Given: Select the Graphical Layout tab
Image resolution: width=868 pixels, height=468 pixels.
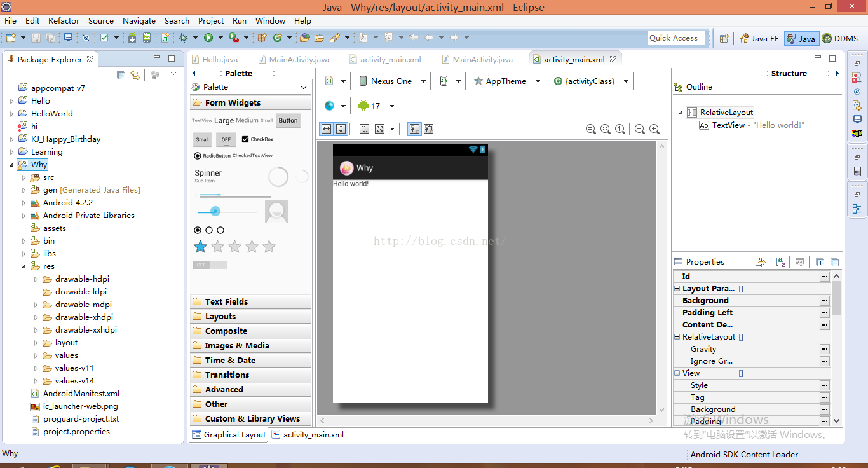Looking at the screenshot, I should pos(229,435).
